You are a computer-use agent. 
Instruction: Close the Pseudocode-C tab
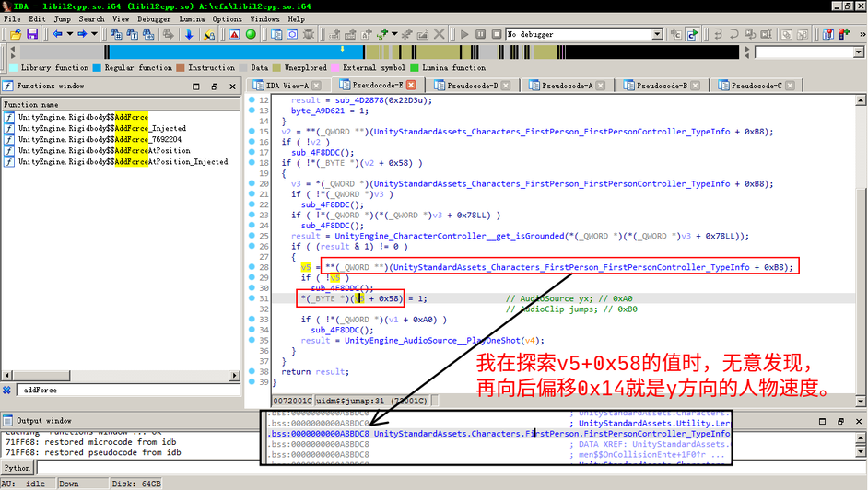point(790,86)
